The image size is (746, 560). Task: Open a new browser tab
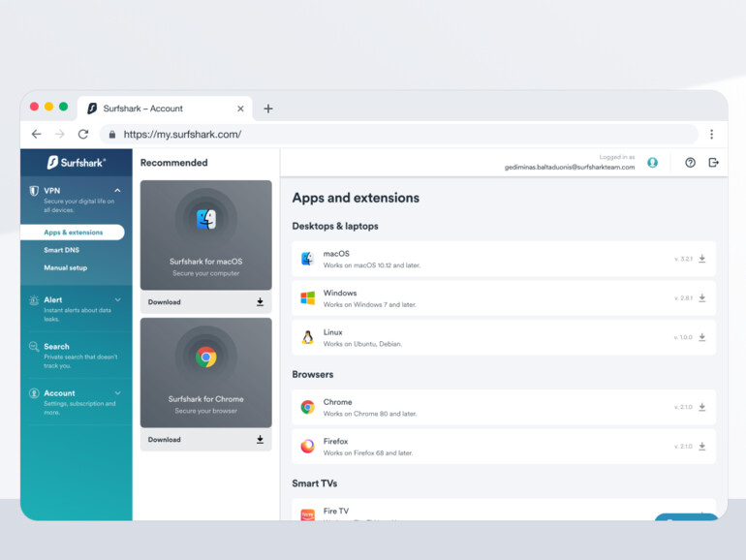(268, 109)
